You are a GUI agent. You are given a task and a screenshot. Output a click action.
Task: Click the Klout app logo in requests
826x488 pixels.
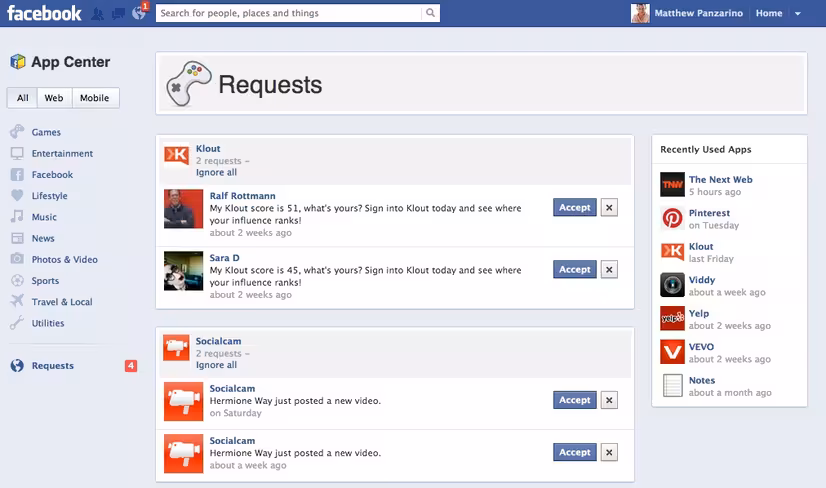coord(176,155)
